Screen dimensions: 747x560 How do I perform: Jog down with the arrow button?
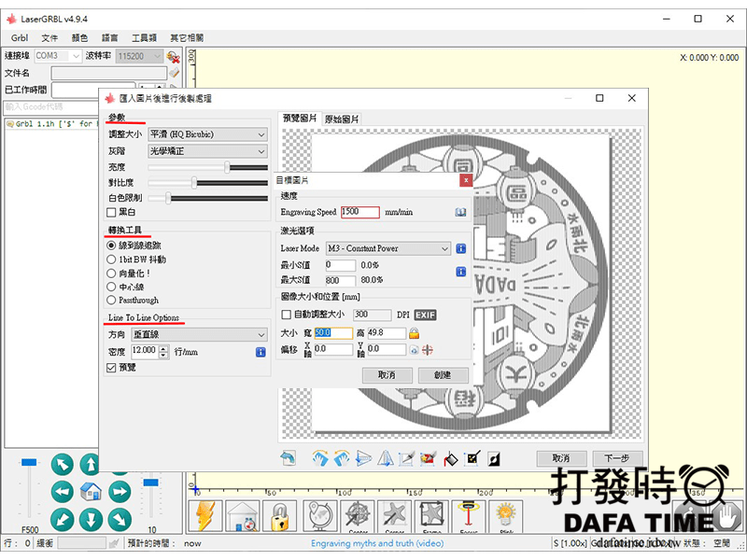tap(91, 519)
